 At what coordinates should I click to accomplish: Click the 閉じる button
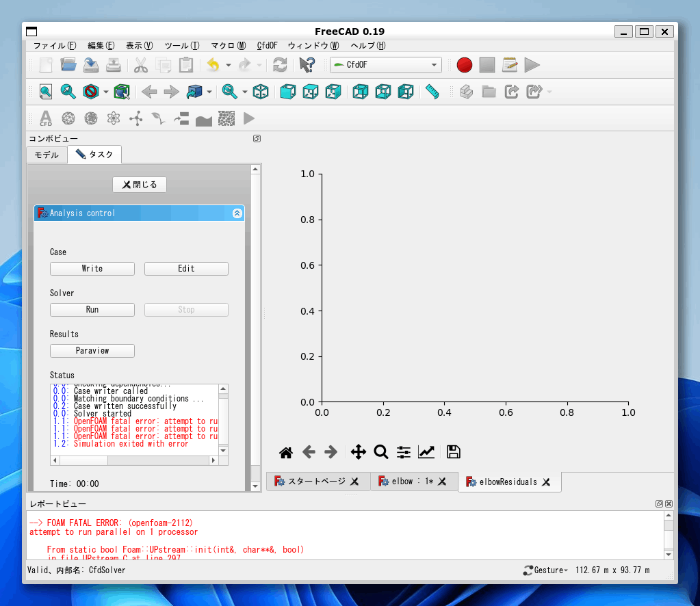point(140,185)
